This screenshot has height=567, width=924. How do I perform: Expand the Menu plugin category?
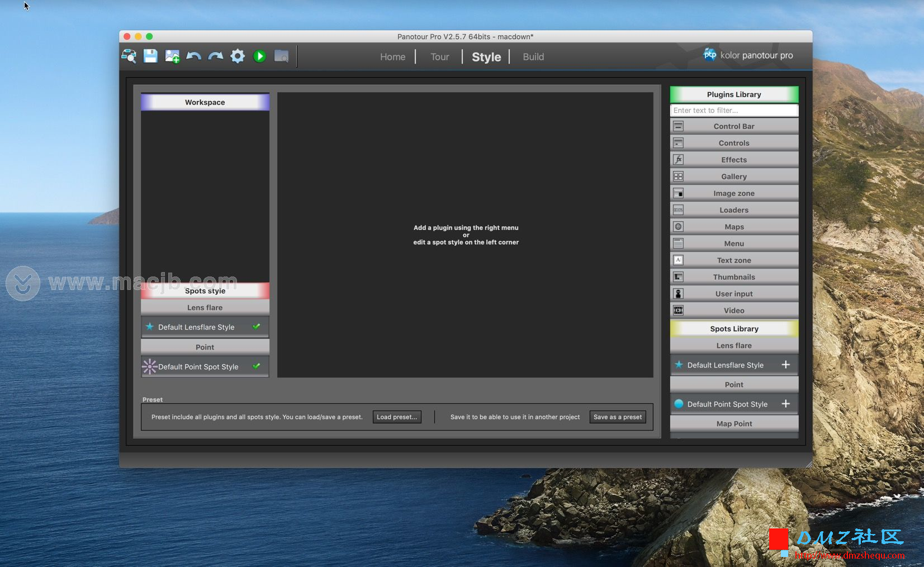[x=734, y=244]
